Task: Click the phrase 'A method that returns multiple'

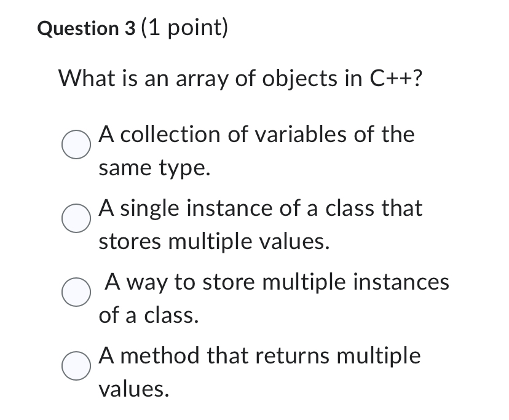Action: 259,355
